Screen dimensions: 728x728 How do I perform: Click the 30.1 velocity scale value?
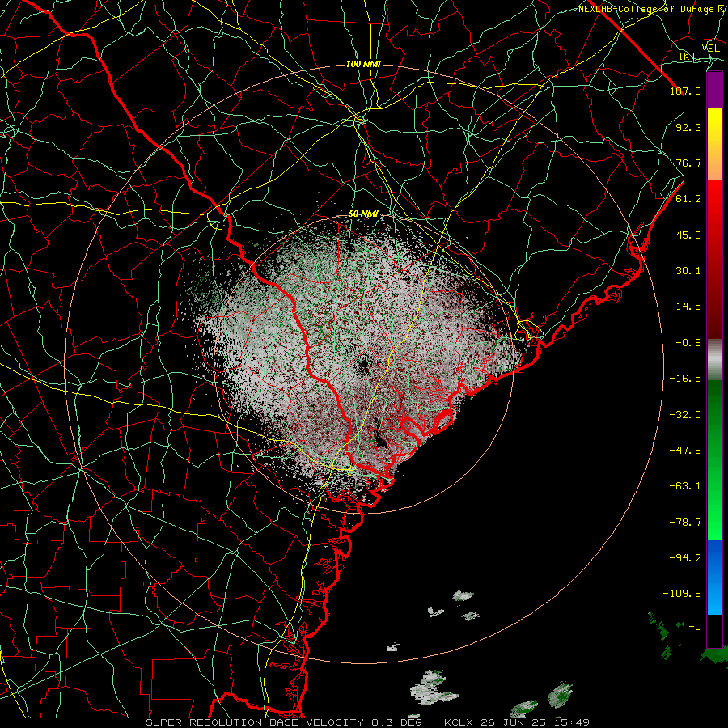pyautogui.click(x=688, y=271)
